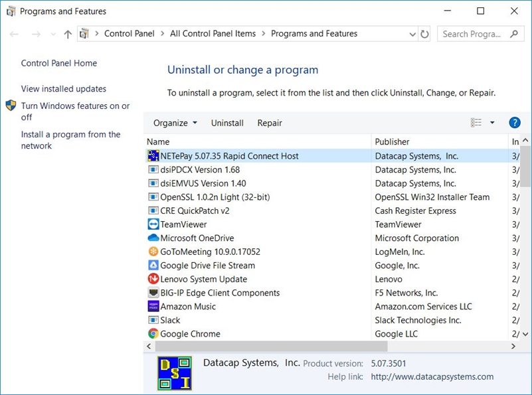Click the Slack row icon
532x395 pixels.
coord(153,320)
